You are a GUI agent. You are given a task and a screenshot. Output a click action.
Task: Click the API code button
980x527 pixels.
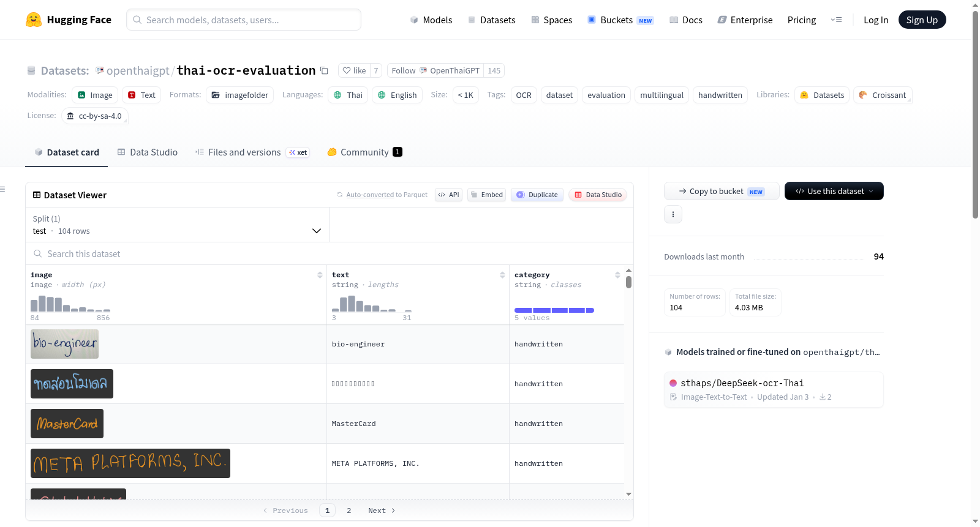coord(448,195)
